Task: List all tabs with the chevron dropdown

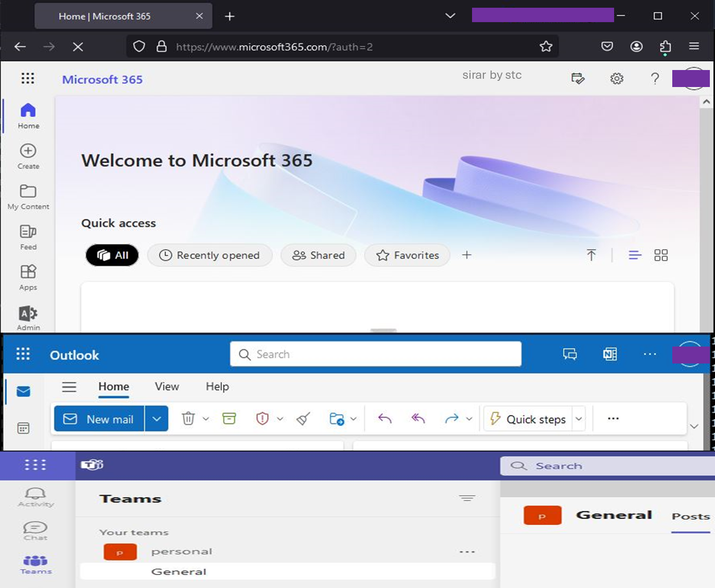Action: [450, 16]
